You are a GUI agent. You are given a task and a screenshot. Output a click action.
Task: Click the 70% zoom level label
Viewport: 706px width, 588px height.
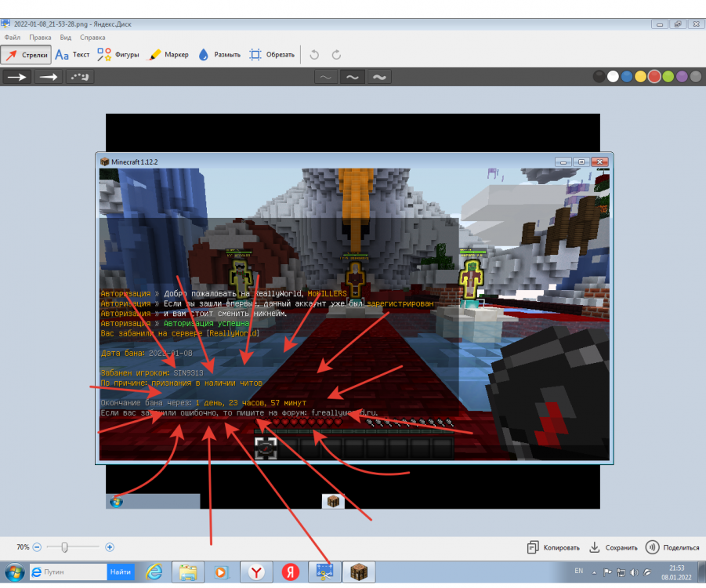[23, 547]
